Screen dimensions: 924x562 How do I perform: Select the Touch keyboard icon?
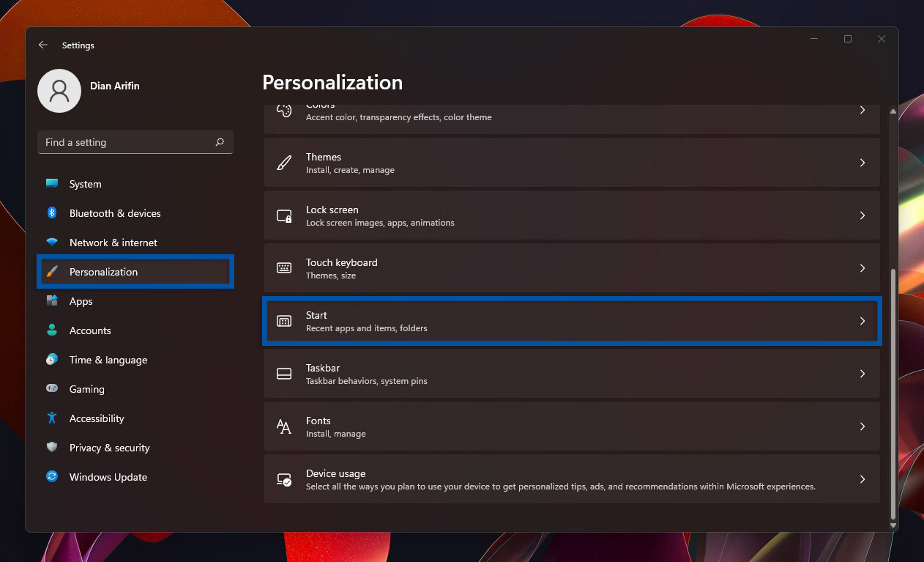pos(284,267)
